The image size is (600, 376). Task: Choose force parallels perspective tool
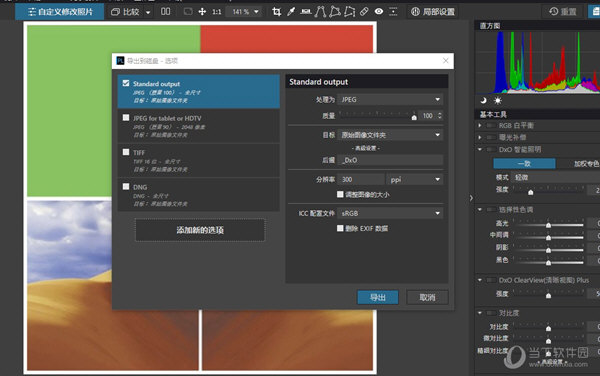click(320, 12)
